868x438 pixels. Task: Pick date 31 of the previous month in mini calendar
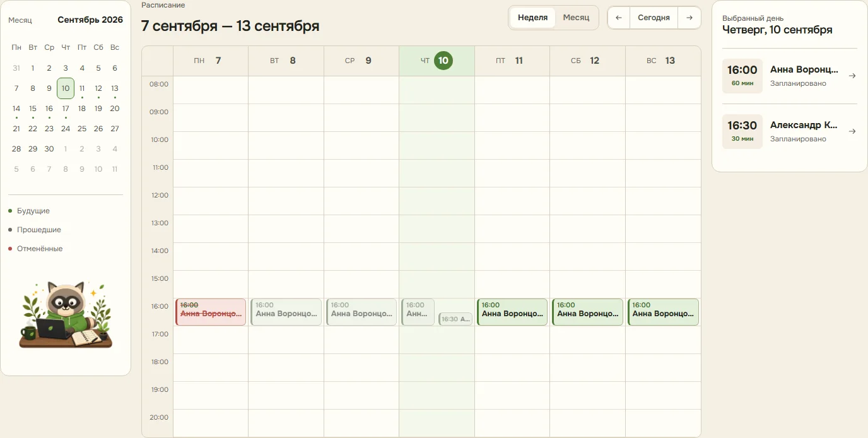coord(16,68)
